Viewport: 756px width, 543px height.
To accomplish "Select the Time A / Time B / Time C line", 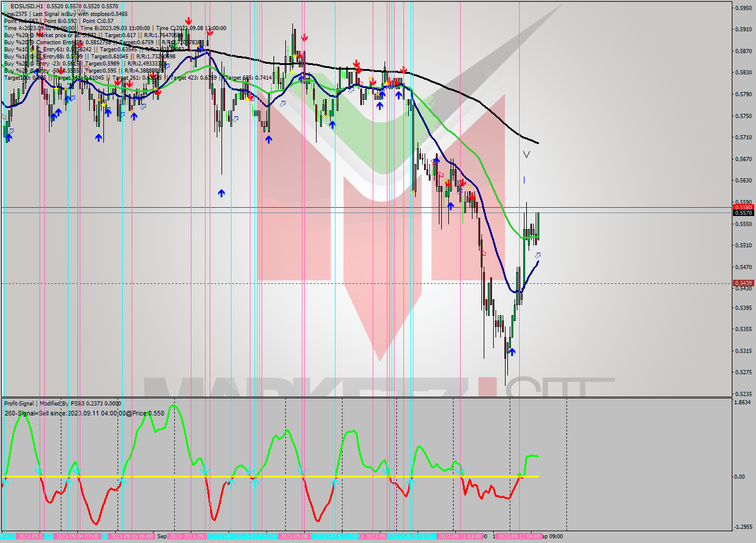I will (115, 28).
